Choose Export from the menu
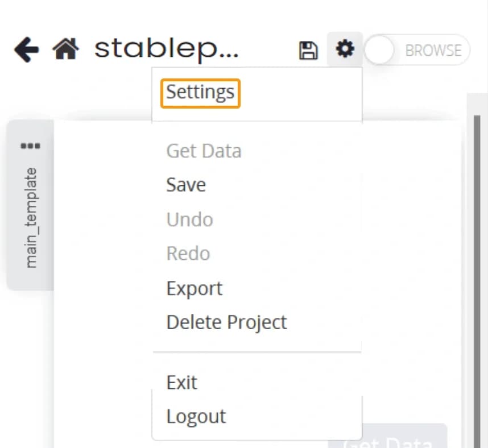The image size is (488, 448). click(x=194, y=288)
